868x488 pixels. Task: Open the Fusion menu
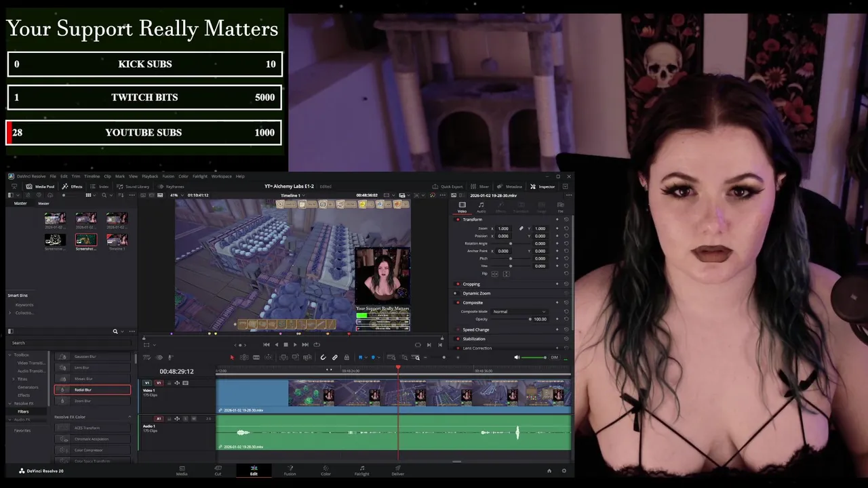(x=168, y=176)
